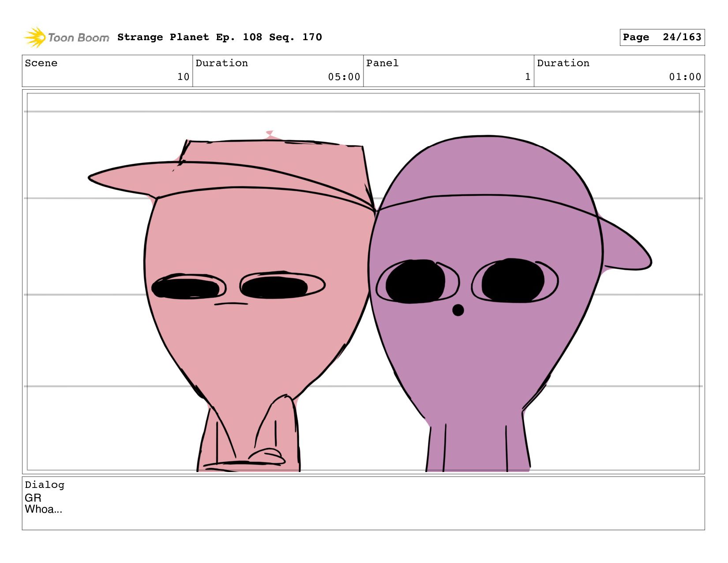
Task: Click the dialog line 'Whoa...'
Action: (x=43, y=509)
